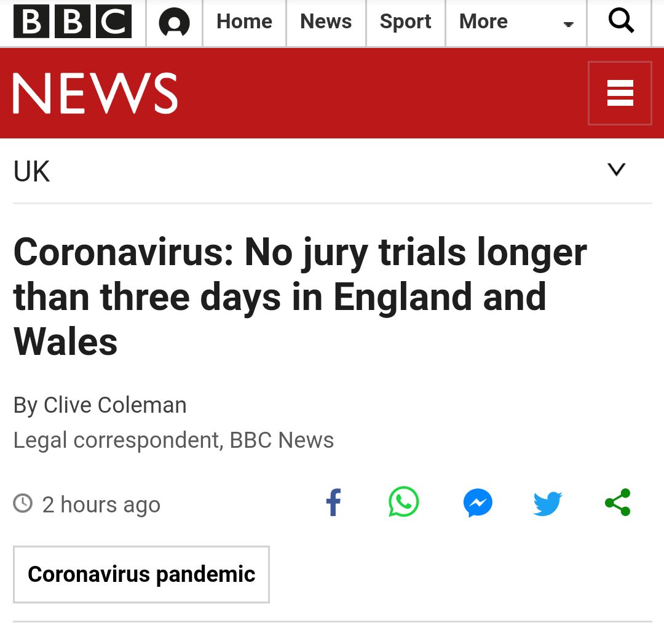Click the article headline about jury trials
This screenshot has height=644, width=664.
300,296
